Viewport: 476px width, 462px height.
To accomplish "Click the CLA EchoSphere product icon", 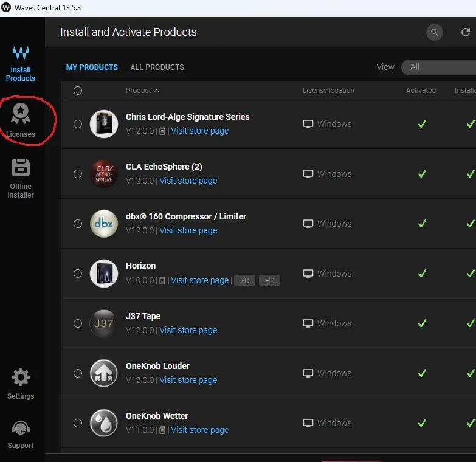I will click(x=104, y=174).
